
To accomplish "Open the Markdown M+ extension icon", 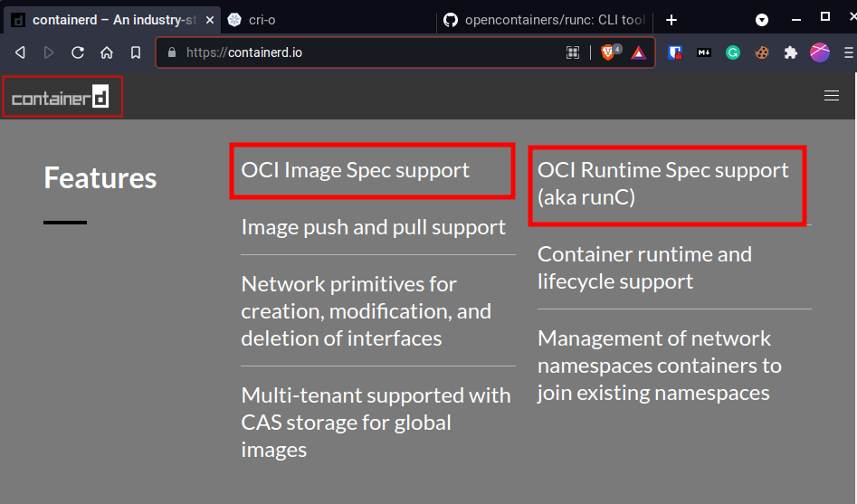I will pos(704,52).
